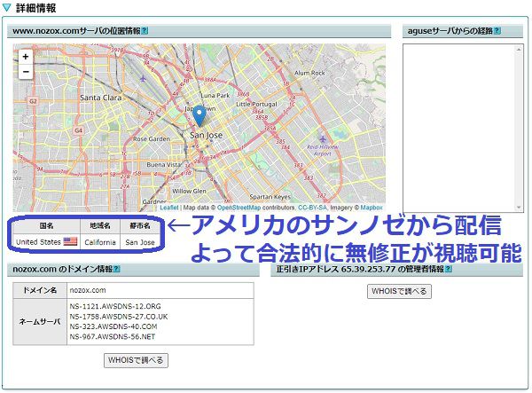Select the California cell
Image resolution: width=532 pixels, height=393 pixels.
point(100,242)
